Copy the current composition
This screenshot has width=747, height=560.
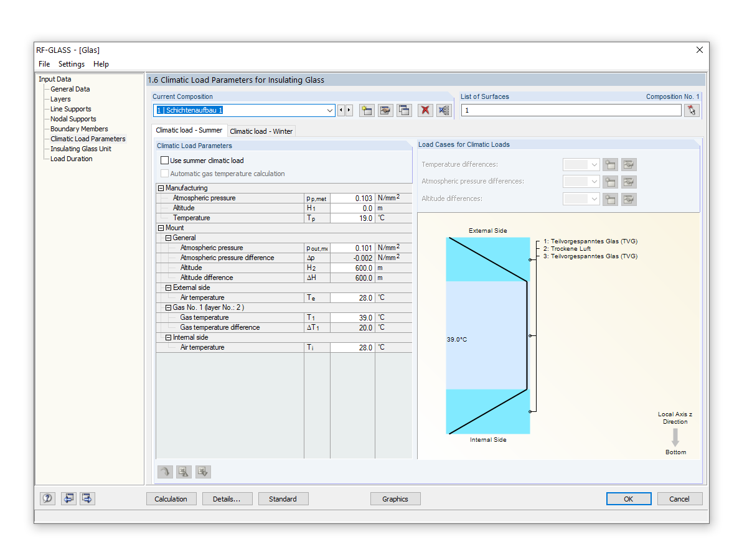click(x=404, y=110)
